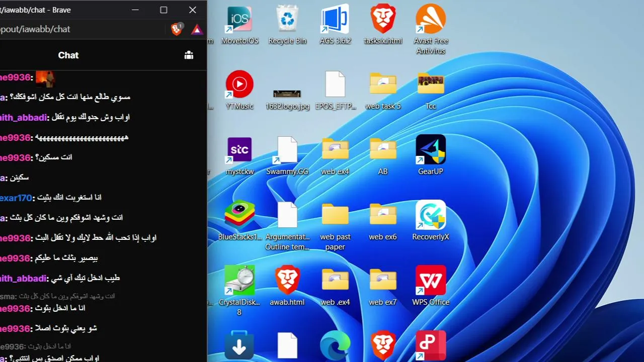
Task: Open the web .ex4 folder
Action: [x=335, y=287]
